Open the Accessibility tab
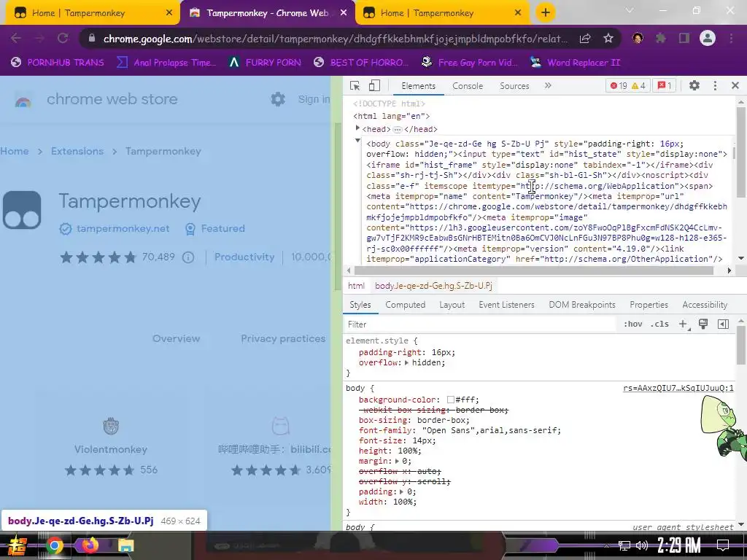The height and width of the screenshot is (560, 747). click(x=705, y=305)
